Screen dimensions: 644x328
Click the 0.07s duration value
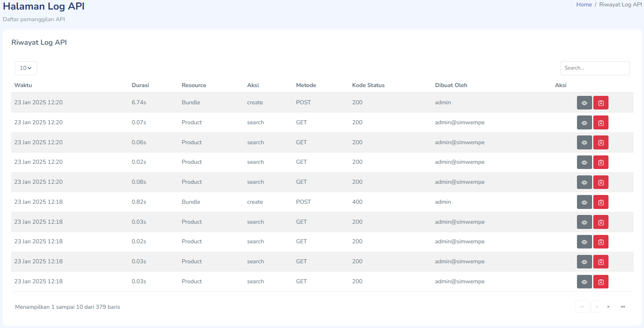tap(139, 122)
